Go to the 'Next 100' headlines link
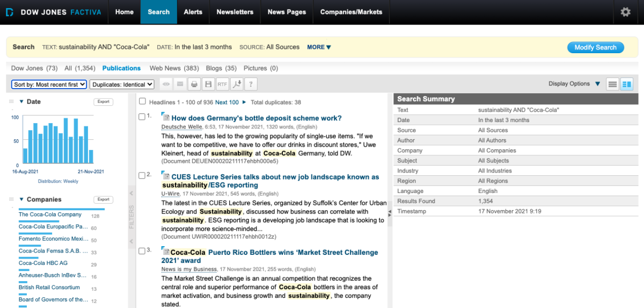 pos(227,102)
